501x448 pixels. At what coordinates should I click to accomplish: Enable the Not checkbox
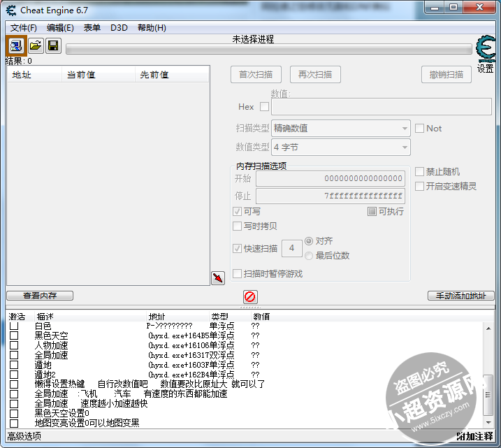(x=419, y=129)
